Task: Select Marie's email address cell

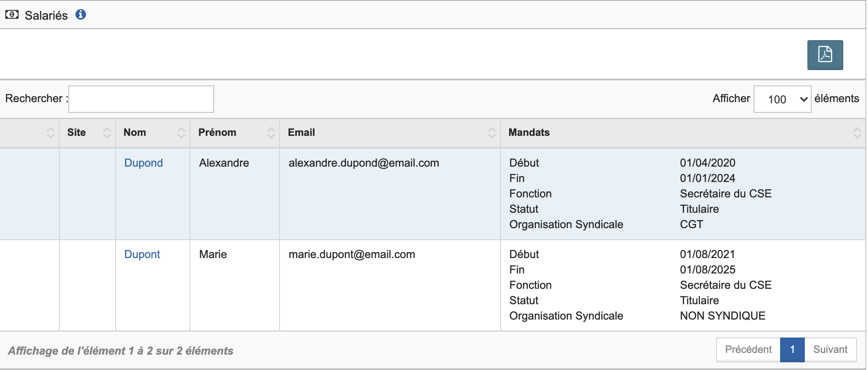Action: [x=352, y=254]
